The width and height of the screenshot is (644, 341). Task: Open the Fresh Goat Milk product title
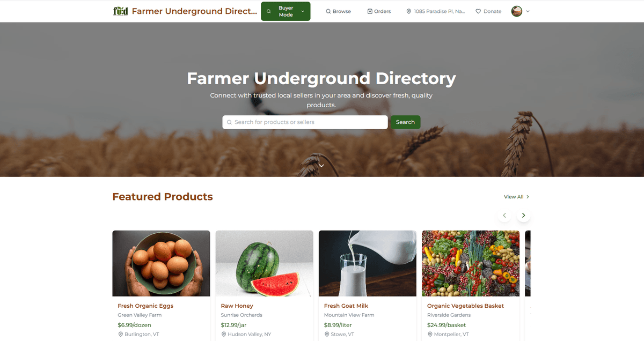[x=346, y=306]
